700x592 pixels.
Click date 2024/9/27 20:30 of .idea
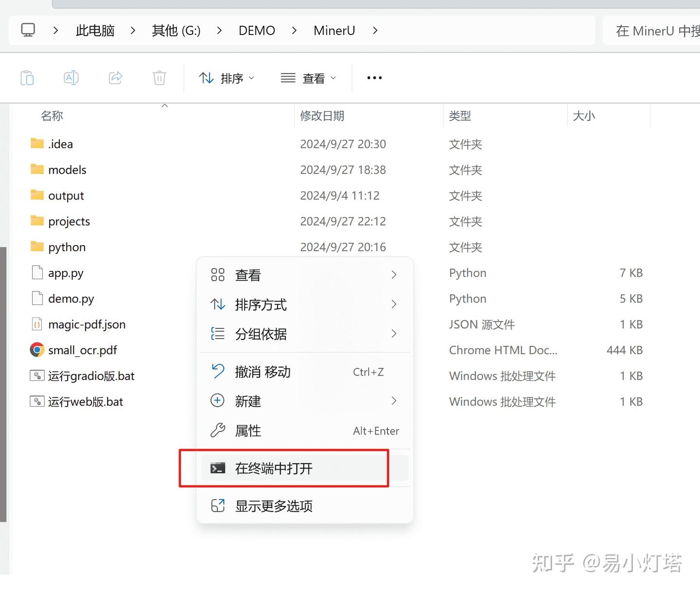(x=343, y=144)
